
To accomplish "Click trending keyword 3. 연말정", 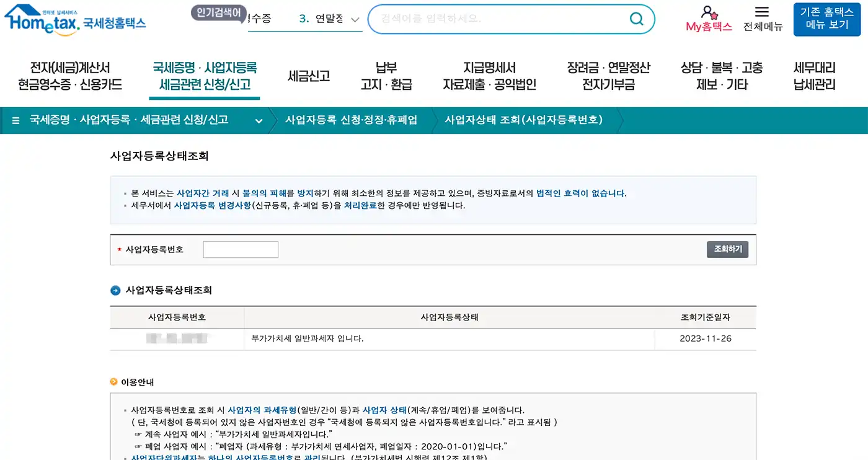I will (321, 19).
